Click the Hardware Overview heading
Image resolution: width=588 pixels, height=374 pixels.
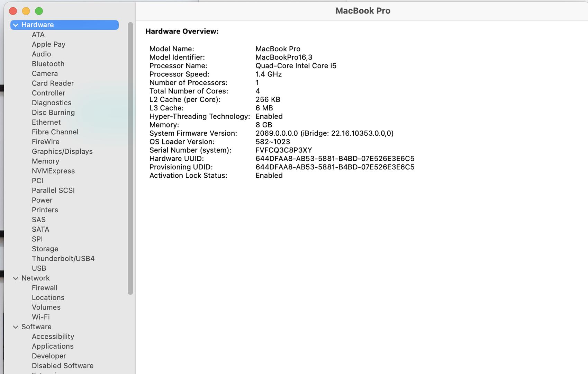pyautogui.click(x=182, y=32)
